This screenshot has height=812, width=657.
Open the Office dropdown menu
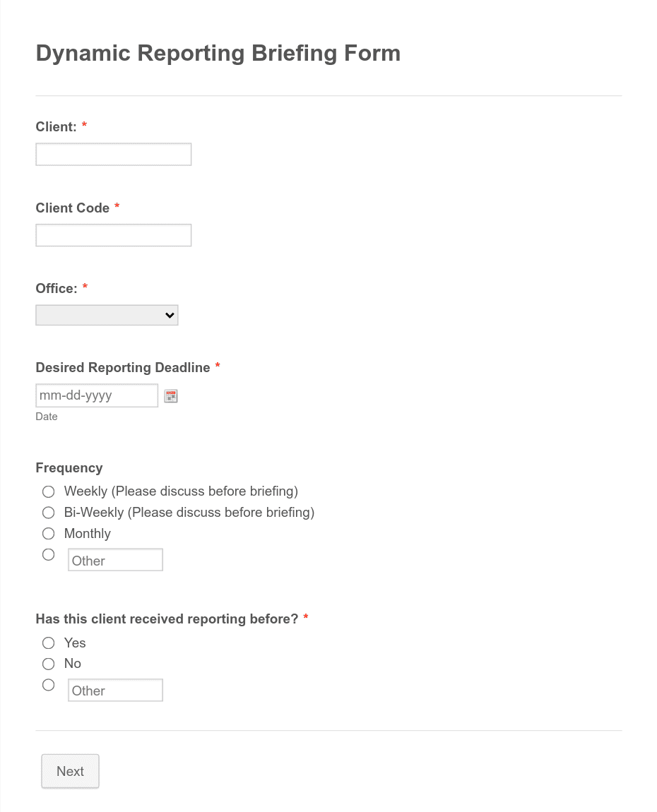pyautogui.click(x=106, y=314)
